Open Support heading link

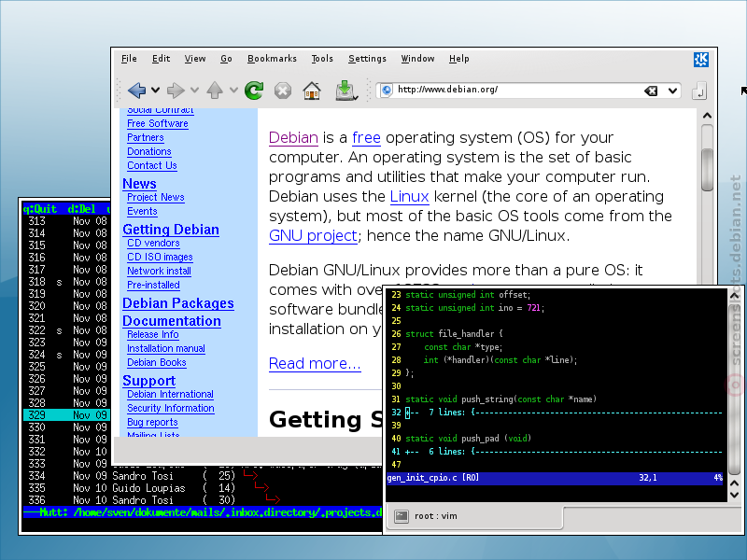point(149,381)
